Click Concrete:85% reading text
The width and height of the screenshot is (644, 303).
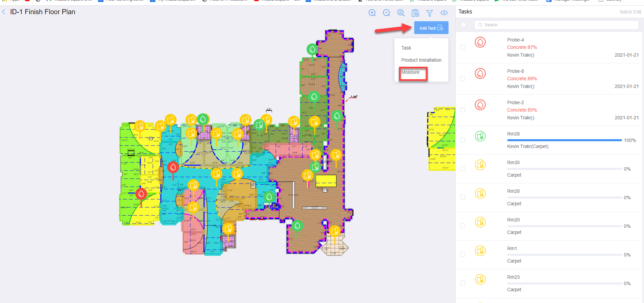(x=522, y=110)
